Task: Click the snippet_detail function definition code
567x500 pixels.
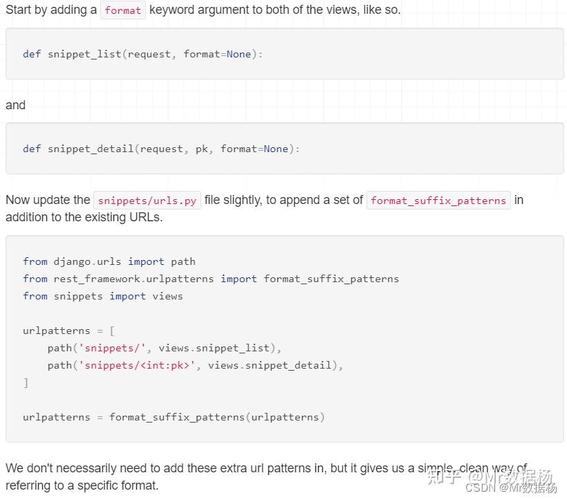Action: pyautogui.click(x=161, y=149)
